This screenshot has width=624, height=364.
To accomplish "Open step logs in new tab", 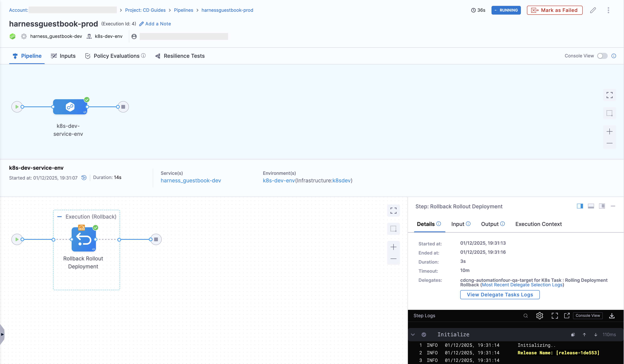I will tap(567, 316).
